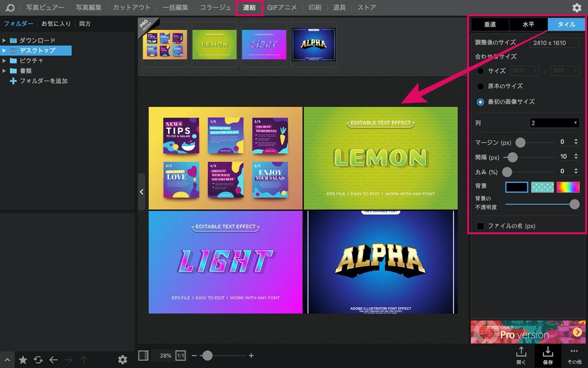This screenshot has height=368, width=588.
Task: Show the お気に入り favorites list
Action: click(56, 24)
